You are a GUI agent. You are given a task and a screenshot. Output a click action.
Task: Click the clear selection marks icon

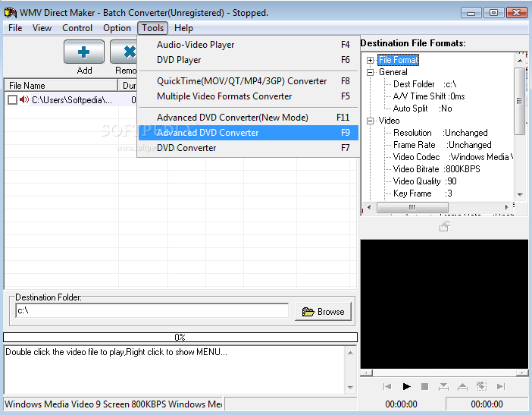481,386
